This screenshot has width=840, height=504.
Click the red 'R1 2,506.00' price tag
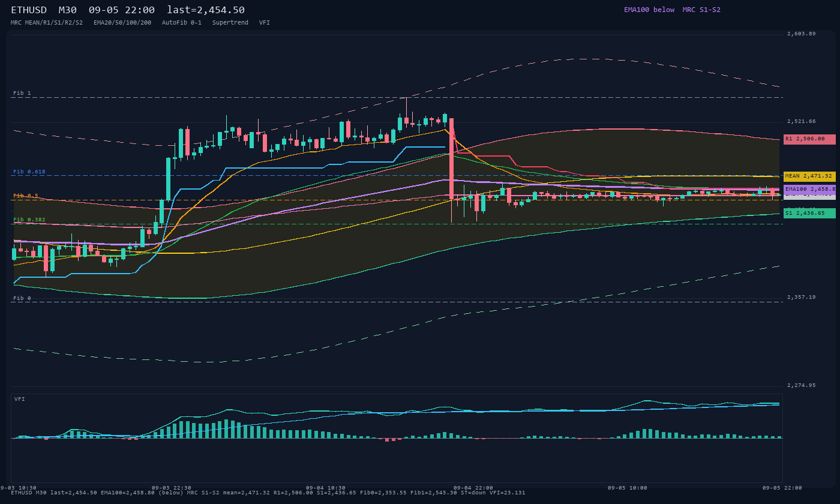809,139
